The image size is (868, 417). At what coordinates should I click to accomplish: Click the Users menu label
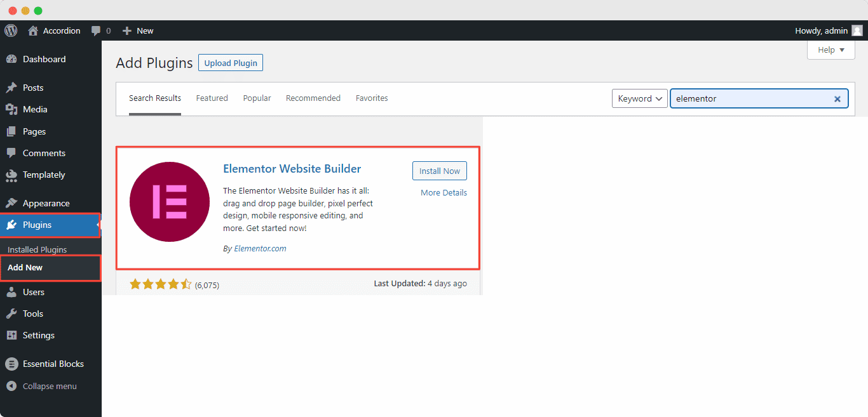pyautogui.click(x=34, y=292)
